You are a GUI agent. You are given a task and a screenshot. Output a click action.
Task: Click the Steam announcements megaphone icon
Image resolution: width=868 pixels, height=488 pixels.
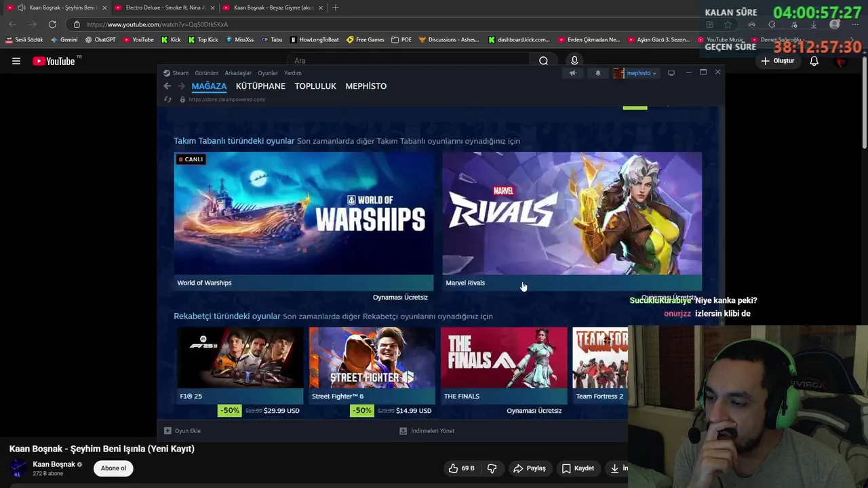[x=573, y=73]
